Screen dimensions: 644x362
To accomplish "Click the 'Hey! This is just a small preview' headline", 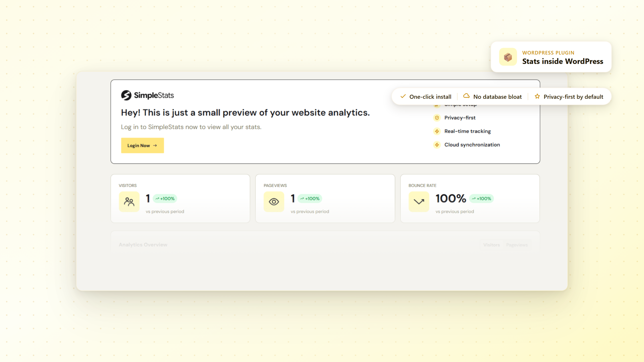I will pos(245,113).
